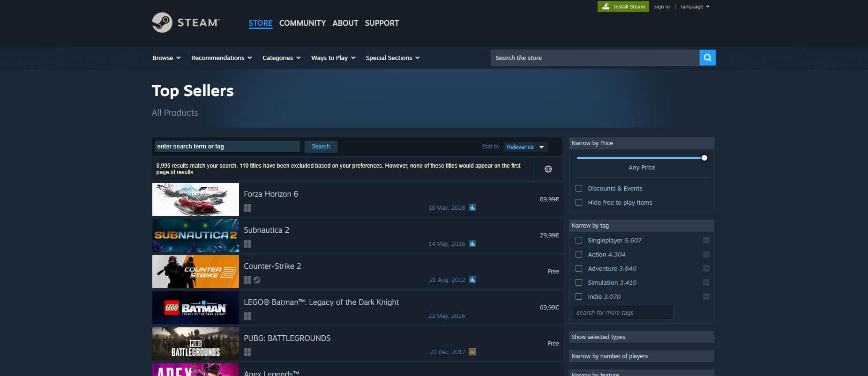Open the ABOUT page tab
The image size is (868, 376).
[x=345, y=23]
